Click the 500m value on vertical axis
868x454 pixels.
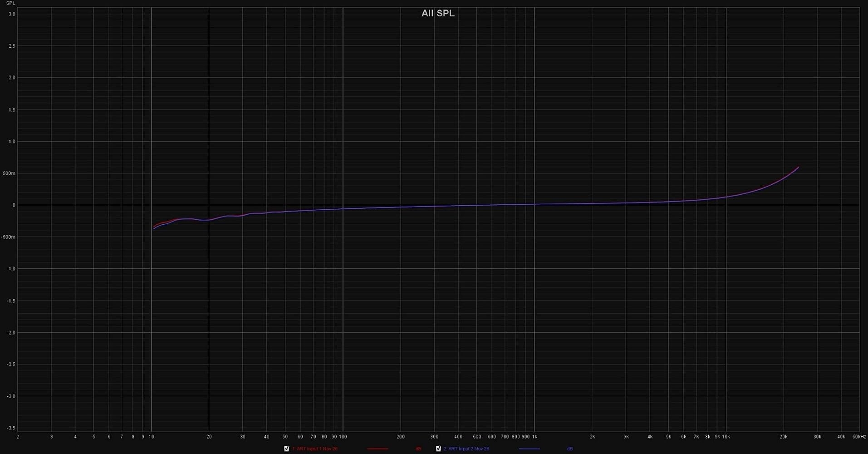9,173
